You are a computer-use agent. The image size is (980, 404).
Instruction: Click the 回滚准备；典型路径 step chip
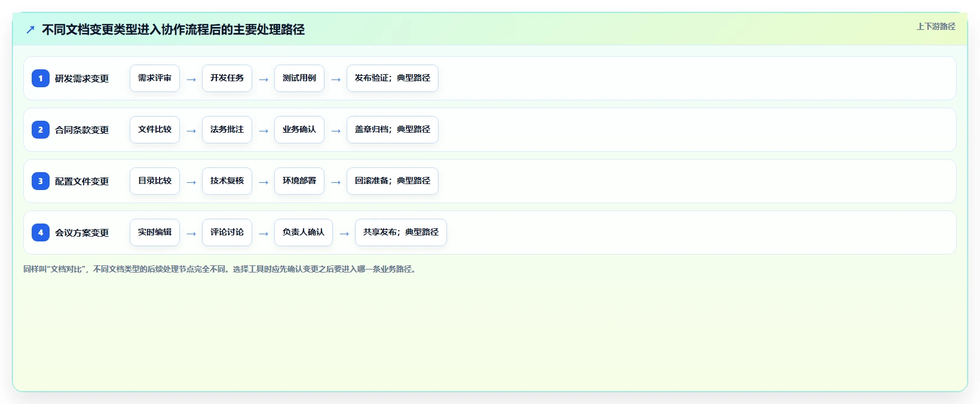click(x=393, y=181)
